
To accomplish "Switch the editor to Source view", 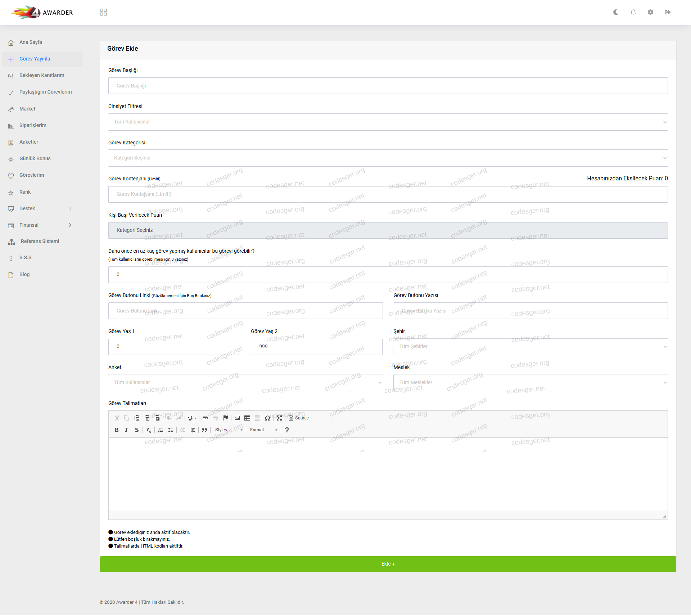I will coord(299,418).
